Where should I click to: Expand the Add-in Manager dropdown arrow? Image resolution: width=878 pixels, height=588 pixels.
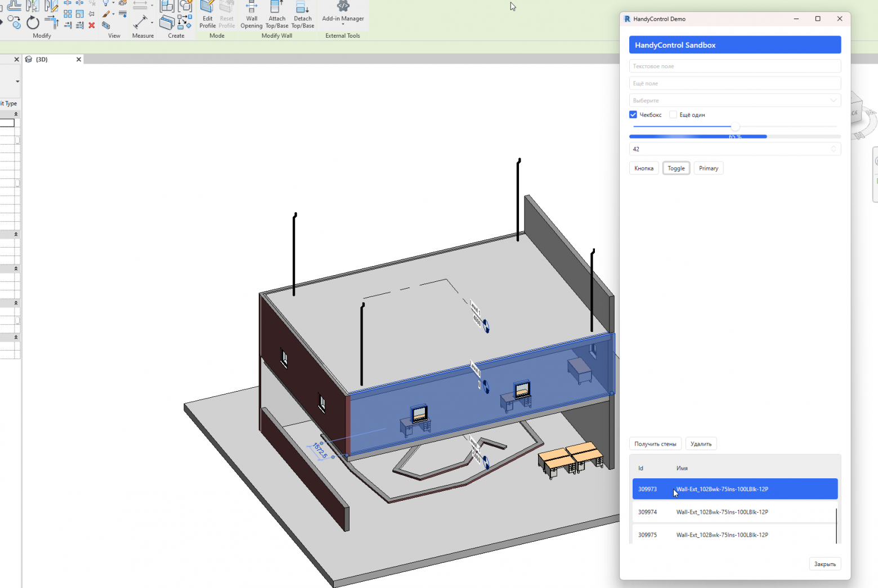point(342,25)
